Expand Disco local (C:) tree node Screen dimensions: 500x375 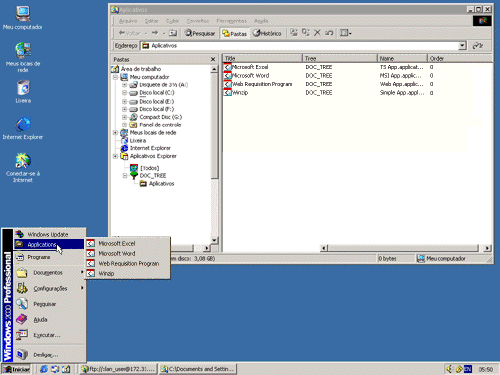tap(125, 93)
